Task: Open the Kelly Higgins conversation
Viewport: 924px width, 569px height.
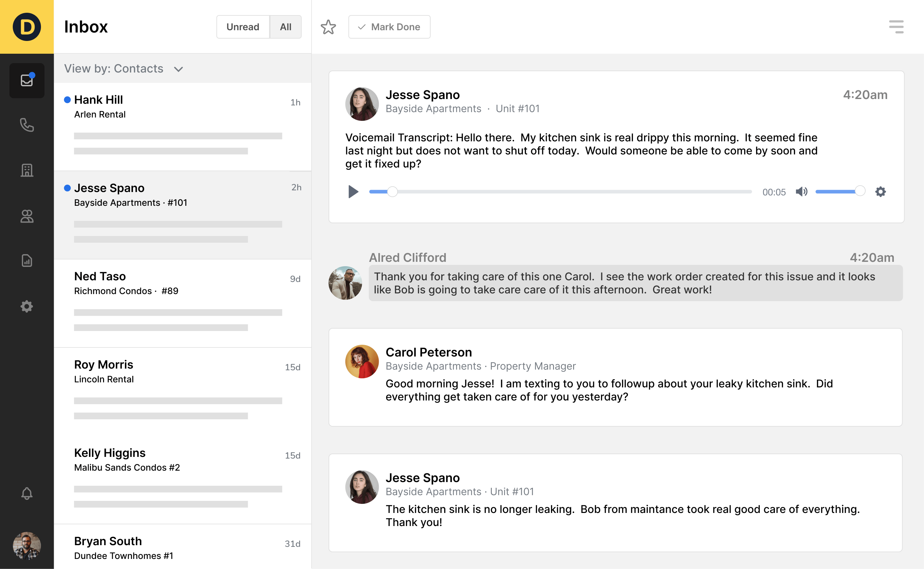Action: pyautogui.click(x=183, y=480)
